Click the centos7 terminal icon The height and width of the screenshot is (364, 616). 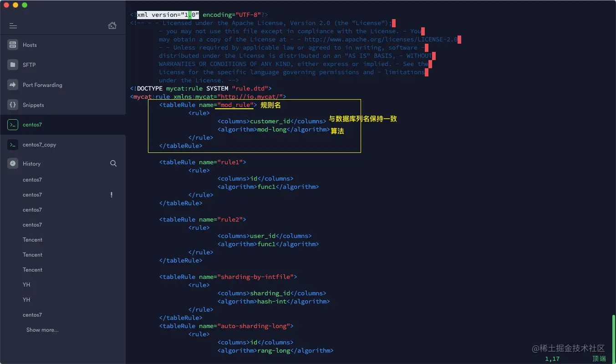[13, 125]
